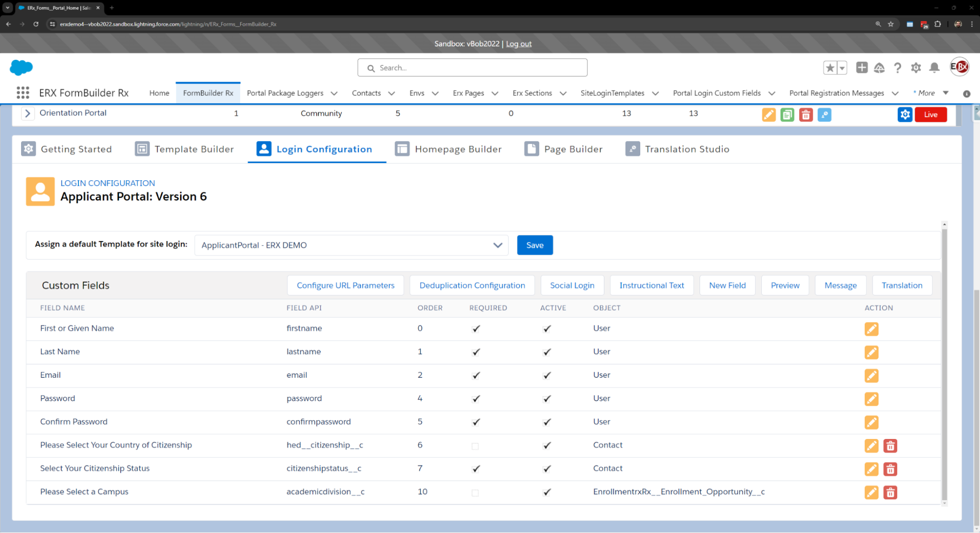The height and width of the screenshot is (533, 980).
Task: Open the Contacts tab dropdown arrow
Action: [392, 93]
